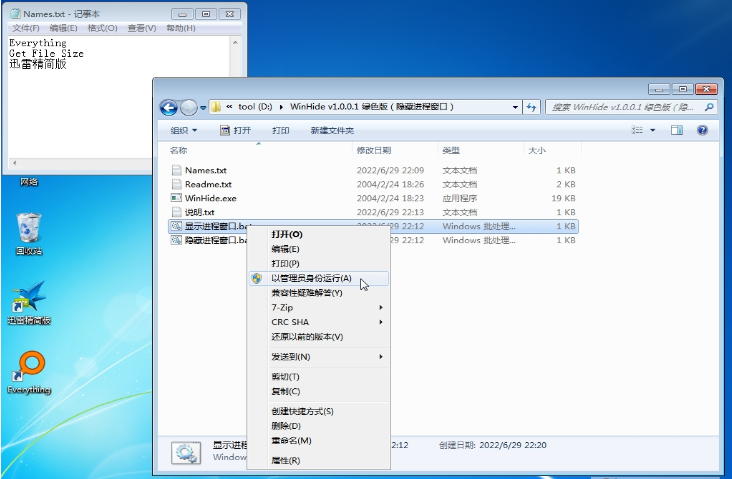Open recent locations dropdown next to forward arrow
Image resolution: width=732 pixels, height=479 pixels.
tap(203, 107)
